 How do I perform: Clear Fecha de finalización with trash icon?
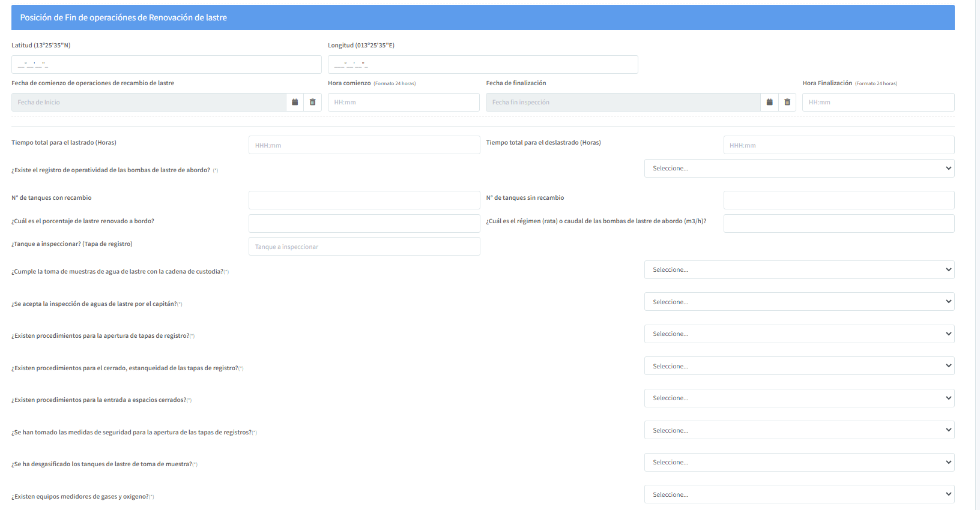(787, 103)
